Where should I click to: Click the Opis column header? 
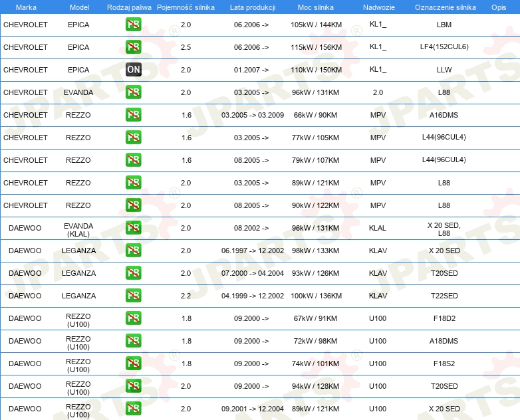pos(499,7)
